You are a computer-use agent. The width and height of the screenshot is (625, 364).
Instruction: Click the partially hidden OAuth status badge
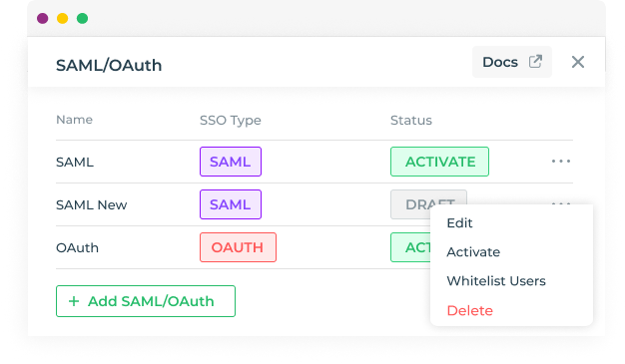[410, 247]
